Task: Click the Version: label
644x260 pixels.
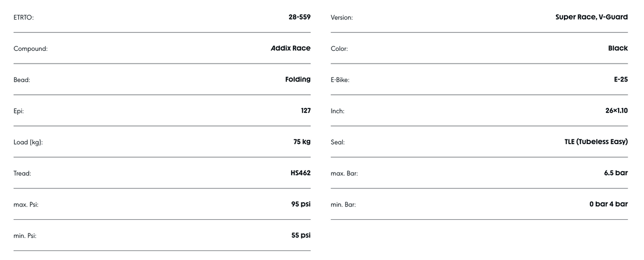Action: coord(342,17)
